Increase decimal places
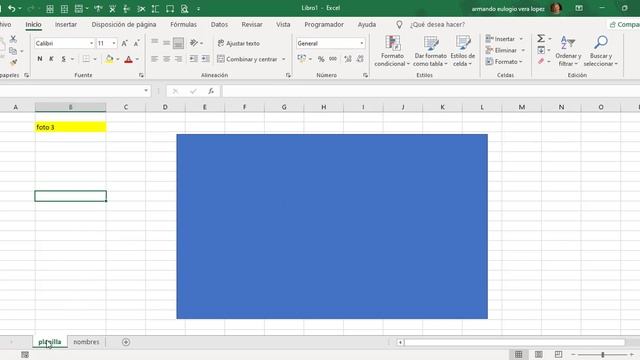 348,59
